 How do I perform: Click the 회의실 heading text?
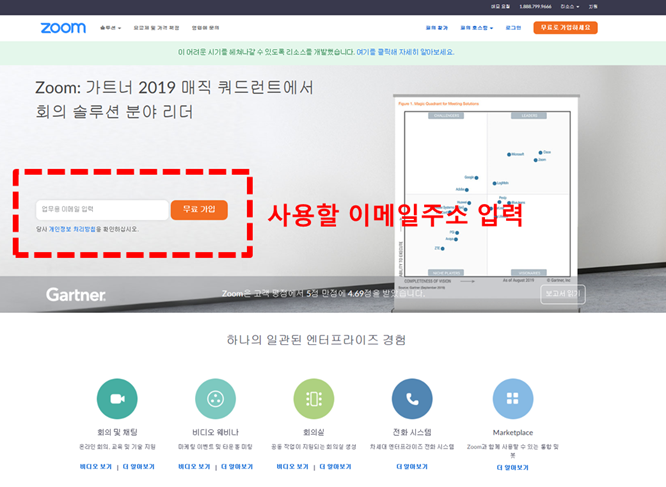coord(313,432)
